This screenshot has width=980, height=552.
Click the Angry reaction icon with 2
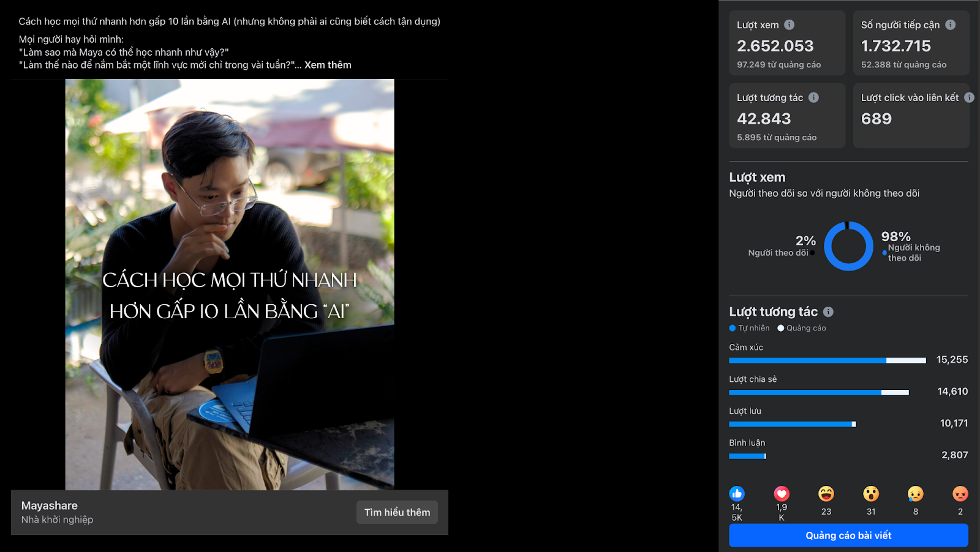(x=960, y=493)
